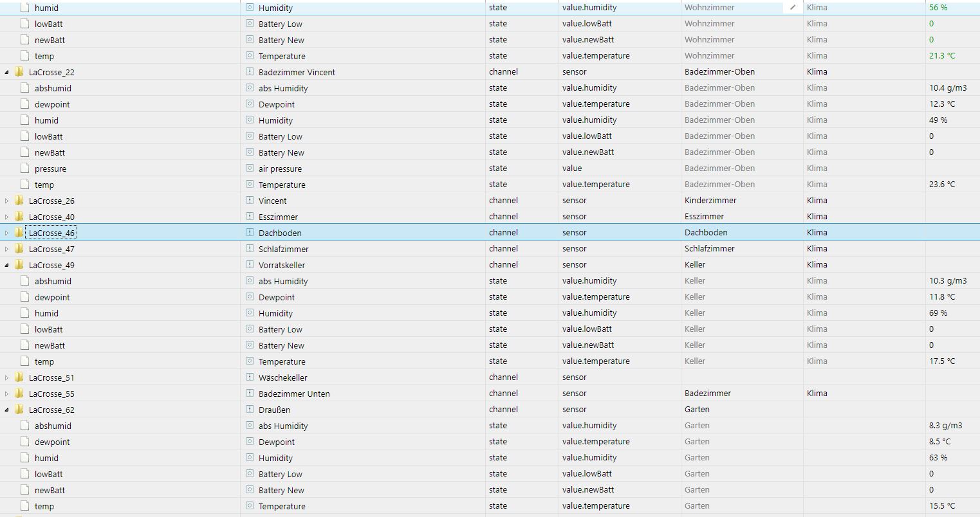Image resolution: width=980 pixels, height=517 pixels.
Task: Click channel icon beside Esszimmer name
Action: (250, 216)
